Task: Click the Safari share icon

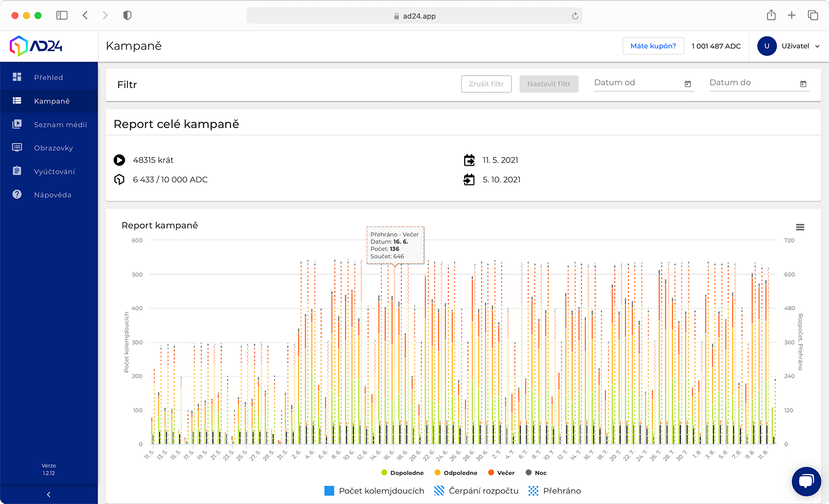Action: [771, 16]
